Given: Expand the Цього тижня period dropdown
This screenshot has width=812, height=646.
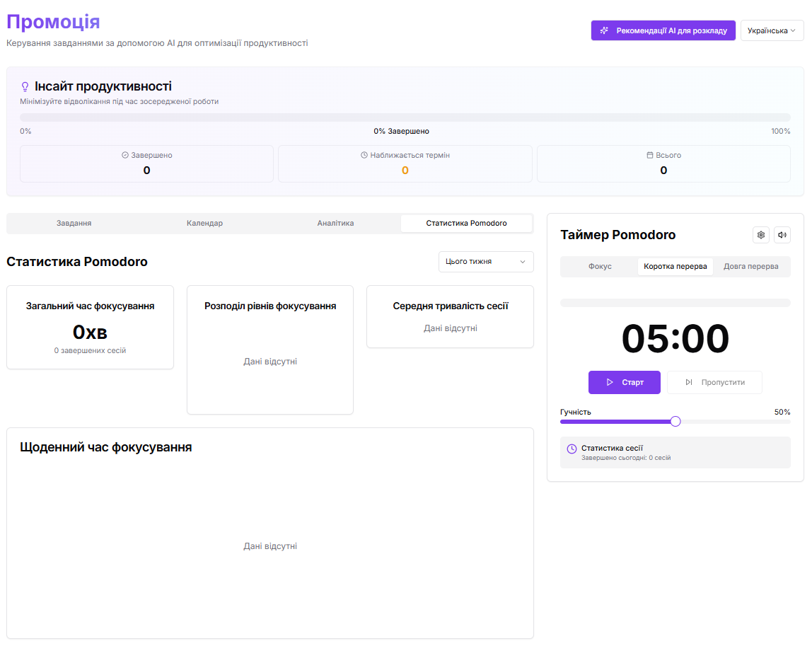Looking at the screenshot, I should (x=485, y=262).
